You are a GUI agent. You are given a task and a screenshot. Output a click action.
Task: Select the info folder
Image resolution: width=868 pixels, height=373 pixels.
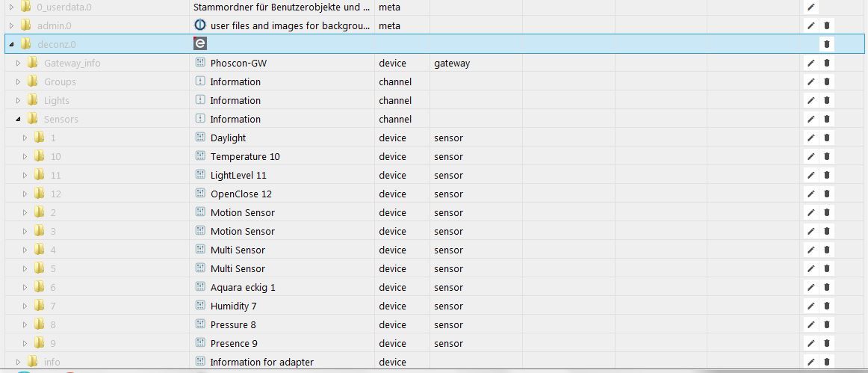pos(52,363)
